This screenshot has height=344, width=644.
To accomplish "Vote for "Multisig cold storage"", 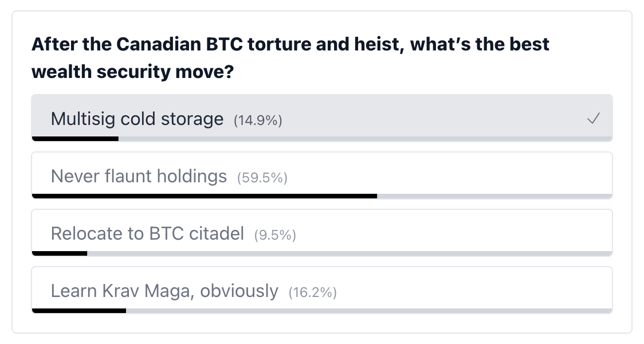I will click(x=322, y=119).
